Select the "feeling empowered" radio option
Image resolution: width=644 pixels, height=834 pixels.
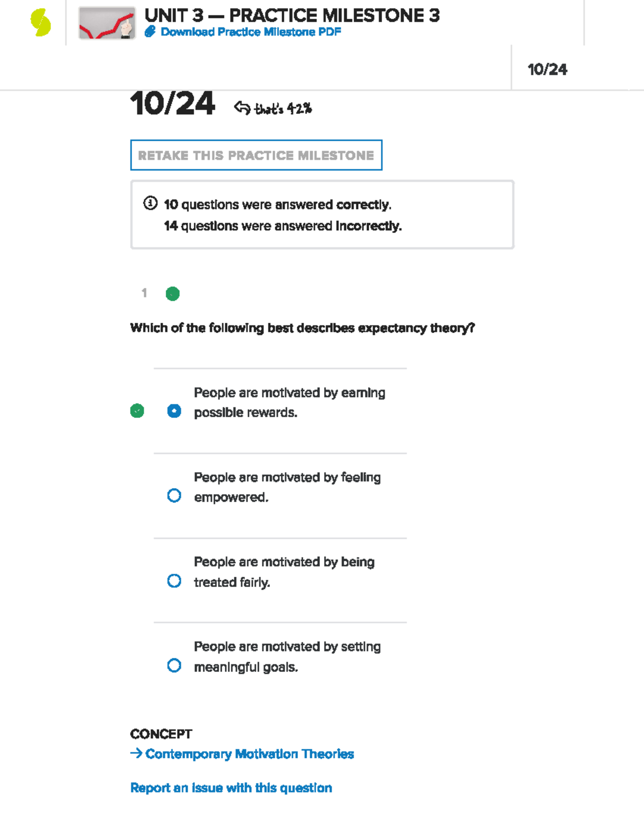174,495
